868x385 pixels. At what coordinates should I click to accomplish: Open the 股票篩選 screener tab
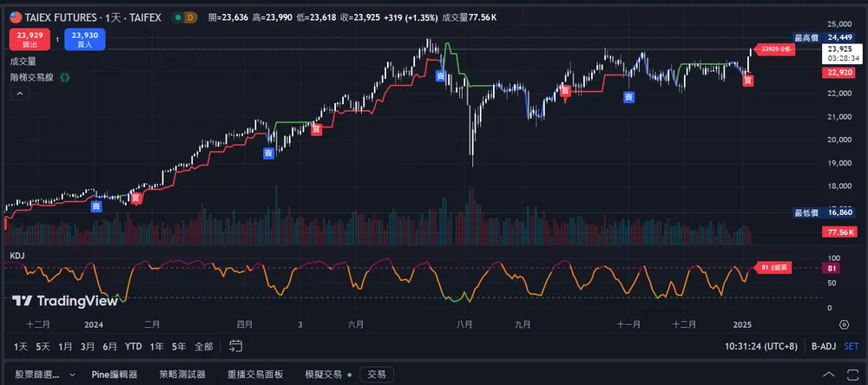(37, 375)
